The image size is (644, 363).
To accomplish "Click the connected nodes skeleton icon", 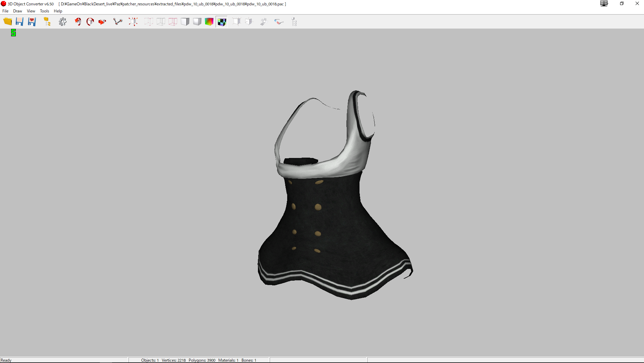I will click(x=118, y=22).
